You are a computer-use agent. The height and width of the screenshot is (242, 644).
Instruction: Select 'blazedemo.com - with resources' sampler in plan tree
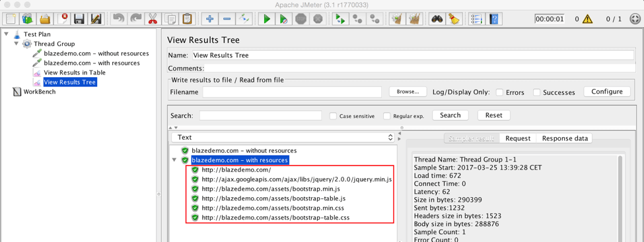tap(92, 63)
